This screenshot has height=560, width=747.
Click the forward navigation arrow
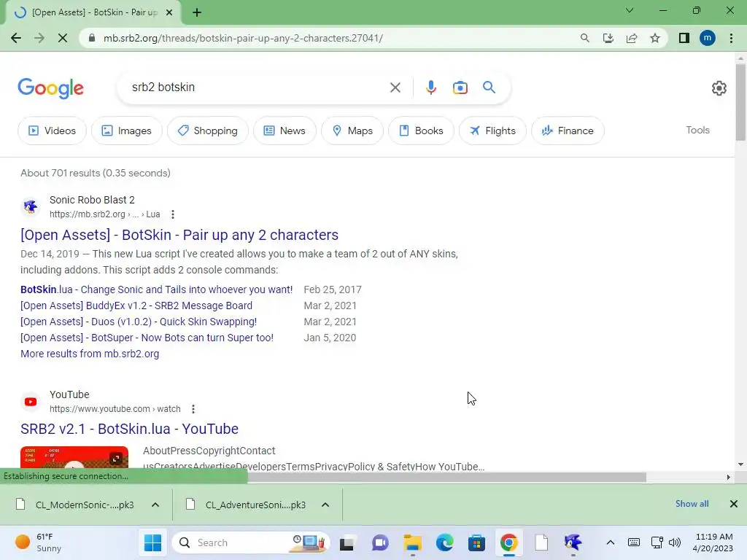tap(39, 38)
